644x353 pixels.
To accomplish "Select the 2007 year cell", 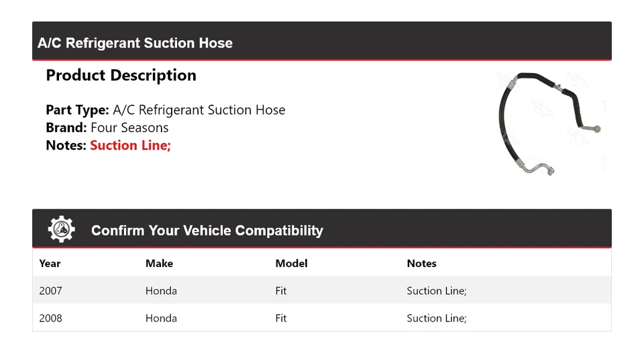I will click(x=50, y=291).
